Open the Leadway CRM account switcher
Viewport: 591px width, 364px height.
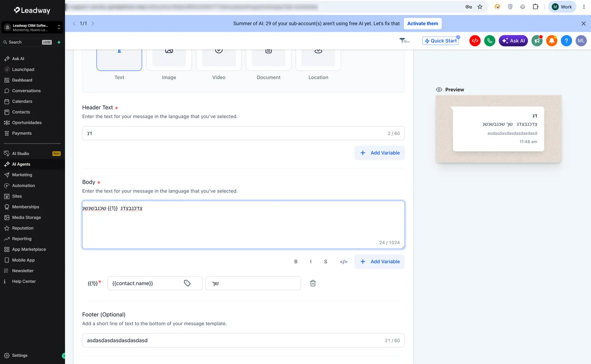[x=32, y=28]
